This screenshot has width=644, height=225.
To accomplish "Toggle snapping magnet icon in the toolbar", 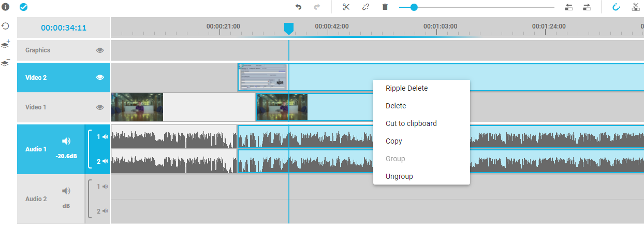I will 616,7.
